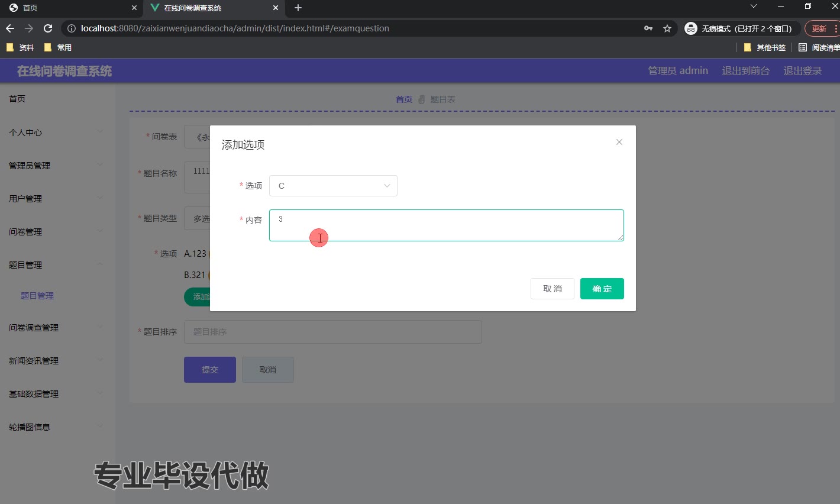The width and height of the screenshot is (840, 504).
Task: Open a new browser tab with plus icon
Action: [x=298, y=8]
